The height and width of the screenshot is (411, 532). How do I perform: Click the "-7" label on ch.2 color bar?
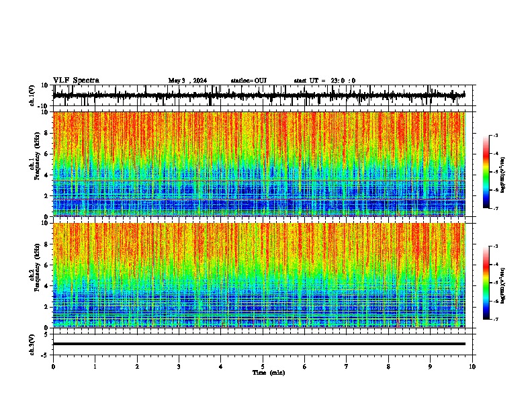click(496, 319)
